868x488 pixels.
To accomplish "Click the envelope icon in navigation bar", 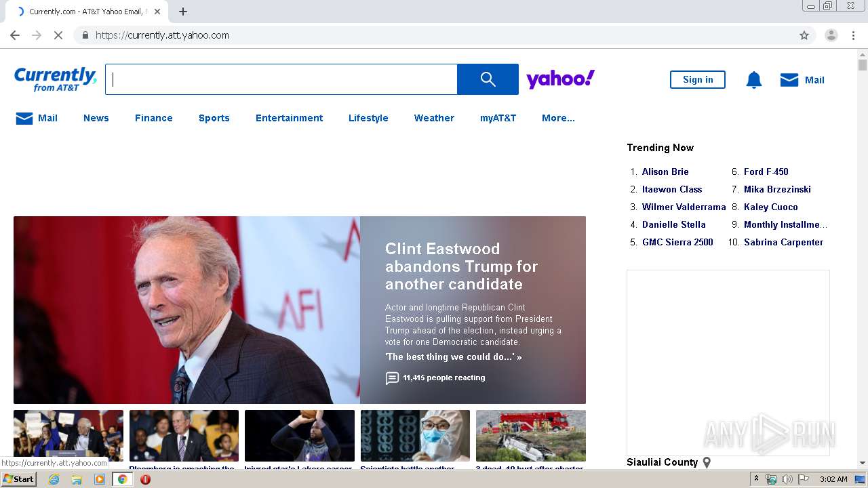I will tap(24, 118).
